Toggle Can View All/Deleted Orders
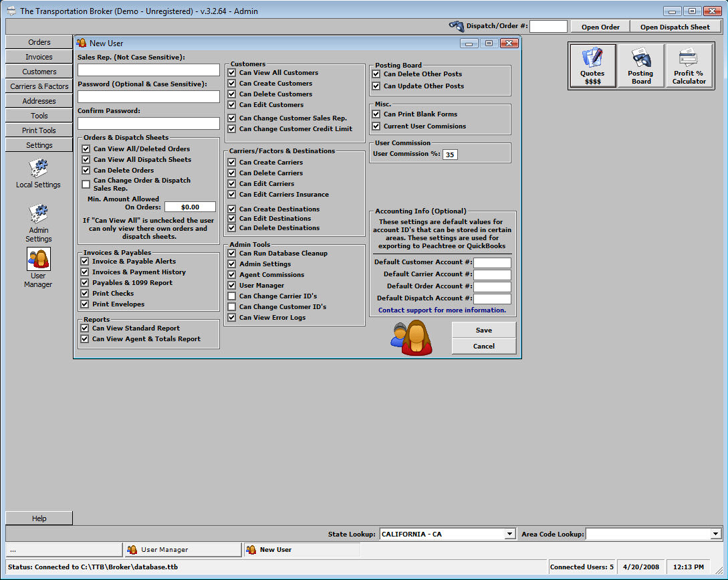Image resolution: width=728 pixels, height=580 pixels. pyautogui.click(x=86, y=149)
